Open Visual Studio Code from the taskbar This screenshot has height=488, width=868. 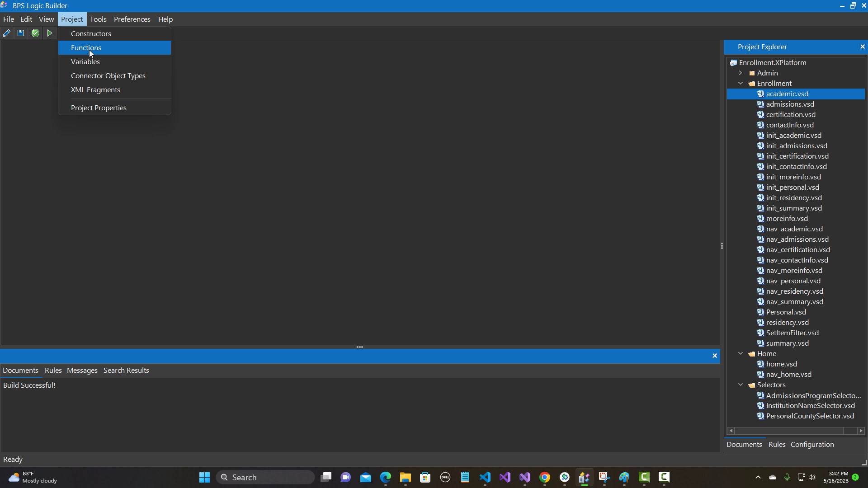[485, 477]
